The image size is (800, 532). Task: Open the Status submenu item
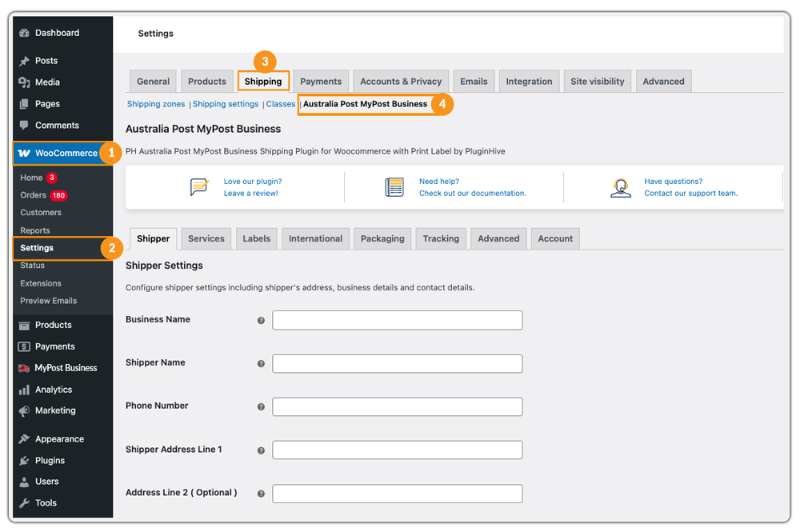point(33,266)
